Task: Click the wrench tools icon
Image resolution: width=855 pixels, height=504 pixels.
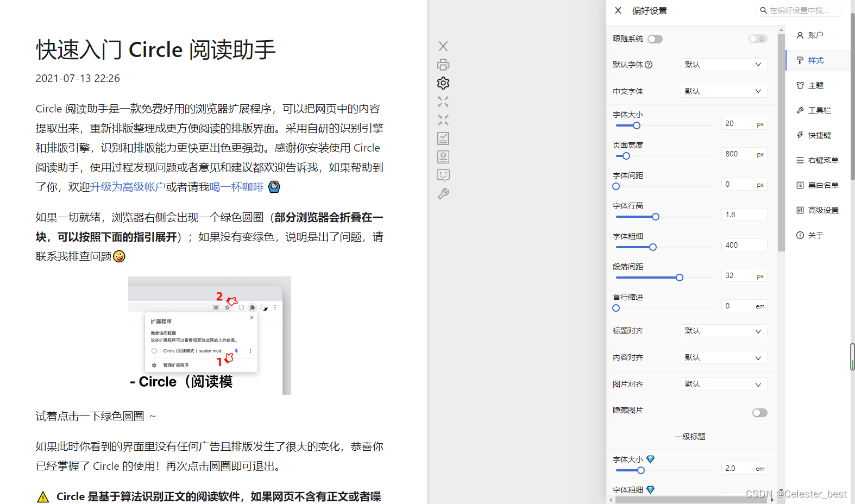Action: (x=443, y=194)
